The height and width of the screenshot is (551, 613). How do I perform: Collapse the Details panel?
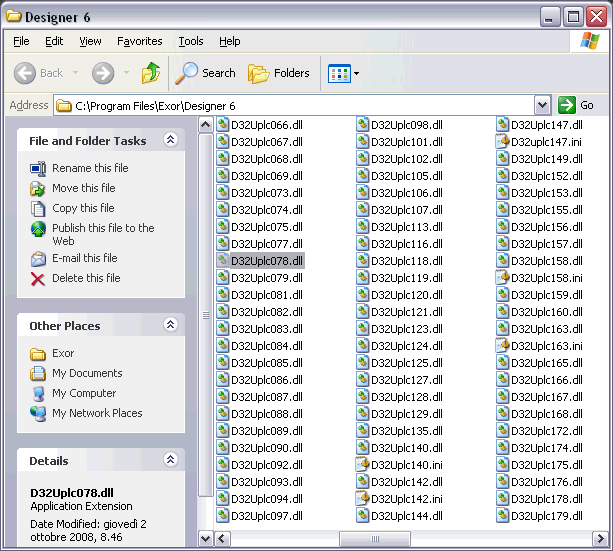(170, 459)
